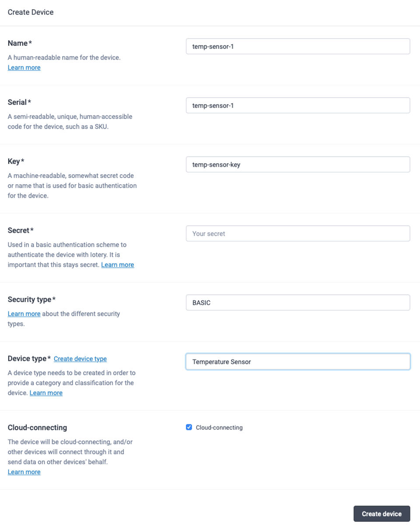Click the Key field containing temp-sensor-key
The image size is (420, 531).
pos(298,164)
